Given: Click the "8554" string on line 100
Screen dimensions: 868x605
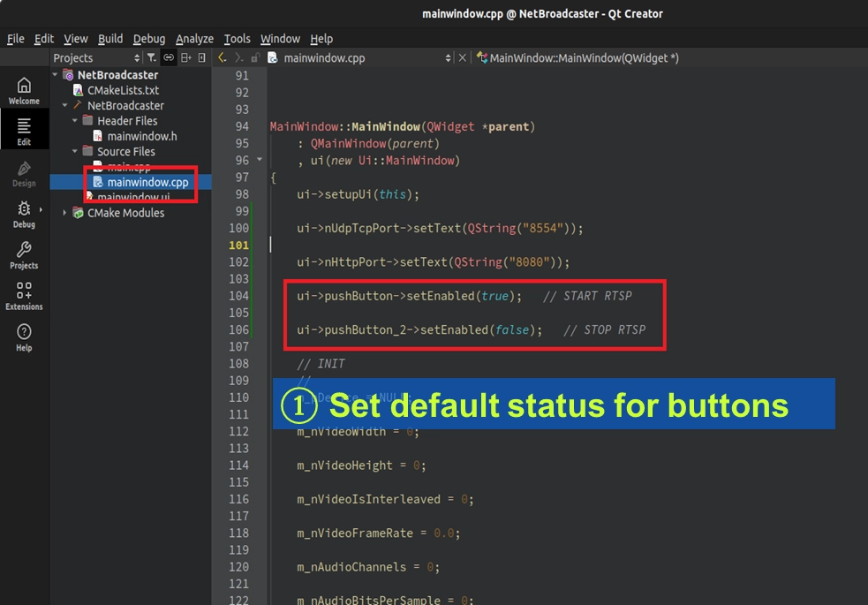Looking at the screenshot, I should point(542,228).
